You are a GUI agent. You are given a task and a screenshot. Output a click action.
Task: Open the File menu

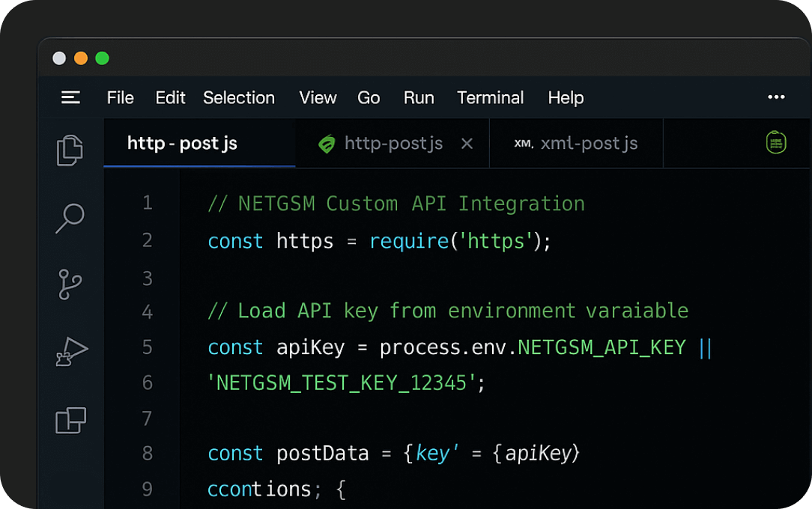click(x=120, y=97)
